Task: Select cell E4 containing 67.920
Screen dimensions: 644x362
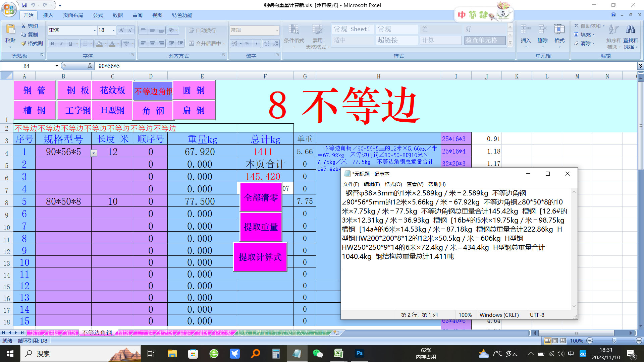Action: 202,152
